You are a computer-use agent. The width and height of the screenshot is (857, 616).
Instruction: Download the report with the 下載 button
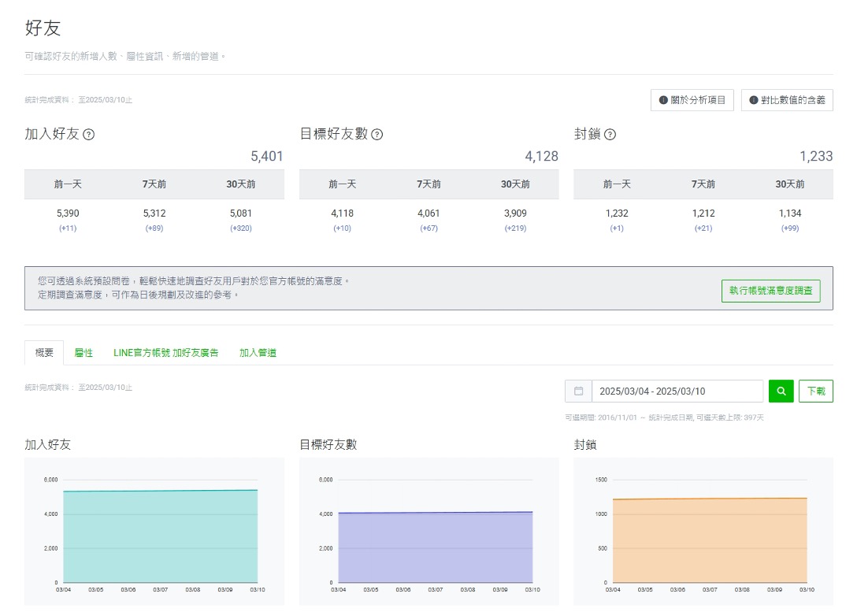point(816,391)
